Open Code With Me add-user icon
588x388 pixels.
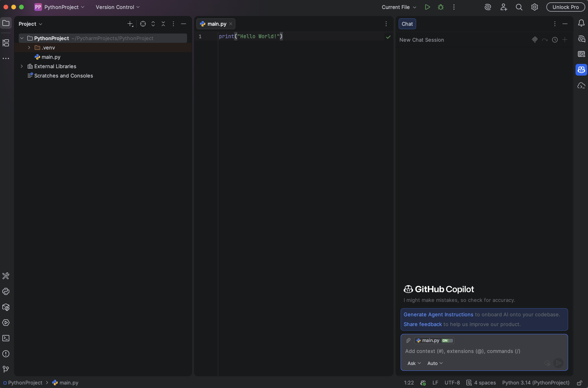pyautogui.click(x=504, y=7)
